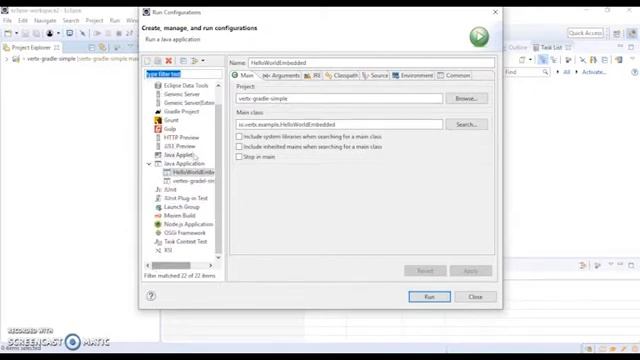Open Navigate menu in Eclipse window

45,20
